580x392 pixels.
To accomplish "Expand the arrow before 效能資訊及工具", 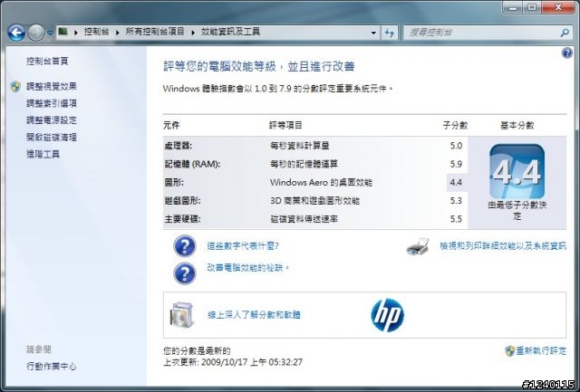I will click(193, 33).
